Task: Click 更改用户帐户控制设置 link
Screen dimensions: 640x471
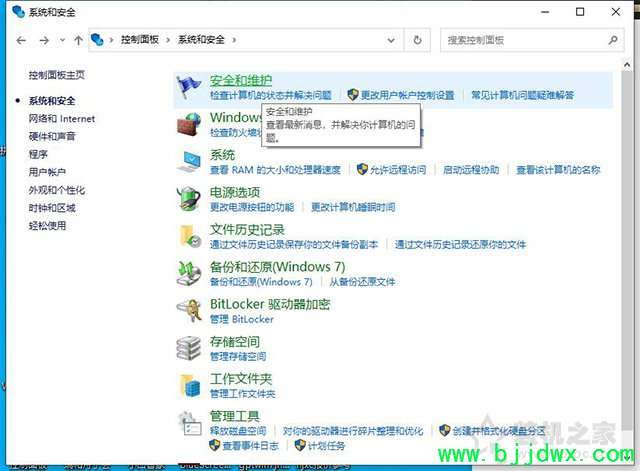Action: [407, 95]
